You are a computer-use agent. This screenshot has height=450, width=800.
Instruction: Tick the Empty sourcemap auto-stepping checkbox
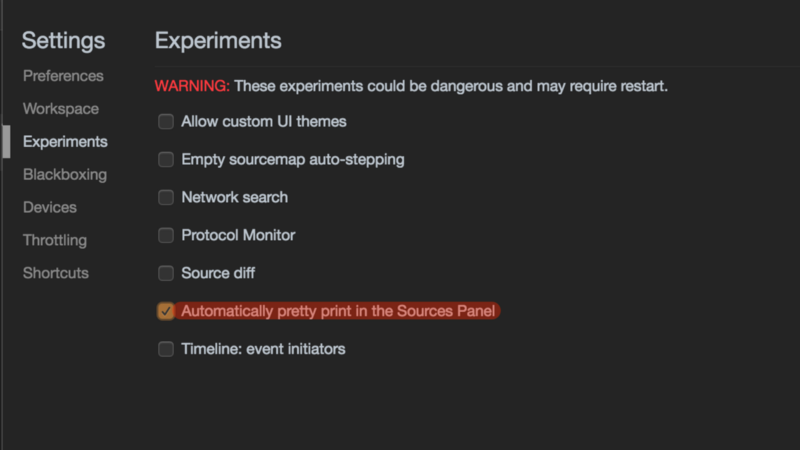pyautogui.click(x=166, y=160)
